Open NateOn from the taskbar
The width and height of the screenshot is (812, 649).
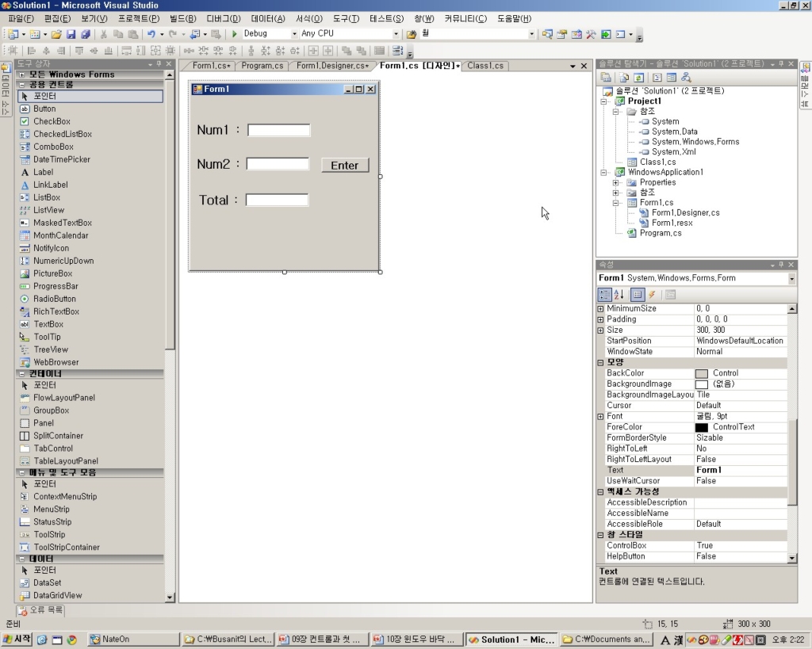[133, 639]
